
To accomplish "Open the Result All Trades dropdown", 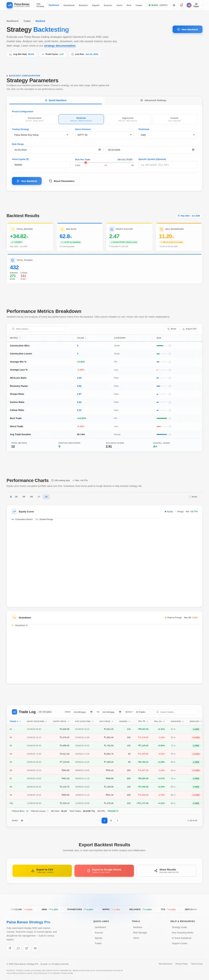I will [x=143, y=712].
